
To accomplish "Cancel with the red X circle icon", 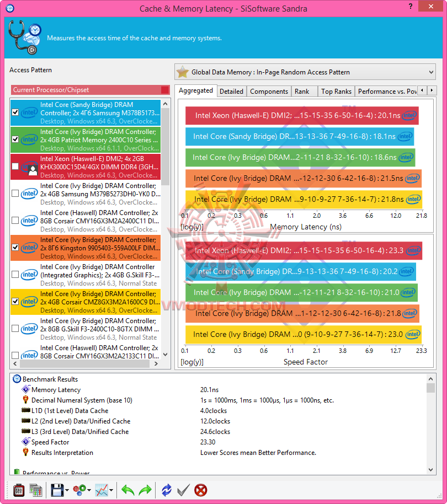I will click(201, 491).
